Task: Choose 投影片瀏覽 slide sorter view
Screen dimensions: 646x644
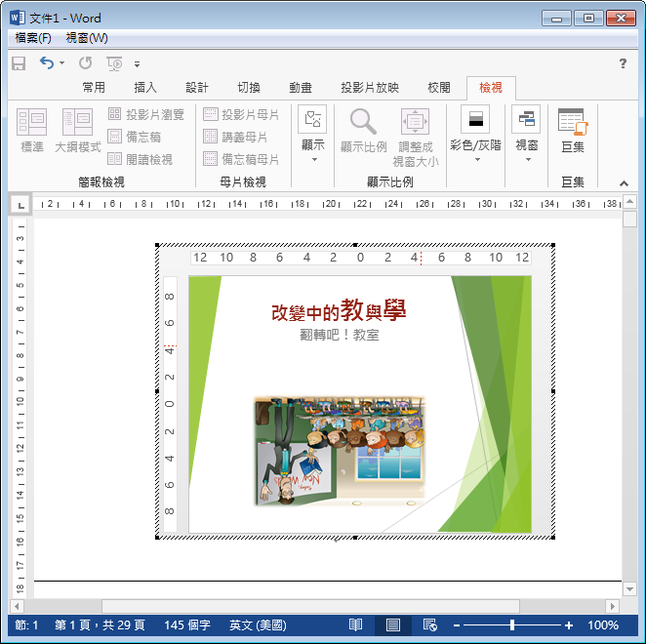Action: (145, 114)
